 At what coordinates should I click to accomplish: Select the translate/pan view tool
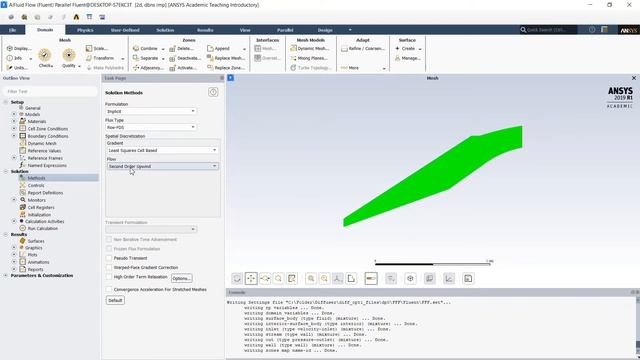(x=251, y=278)
